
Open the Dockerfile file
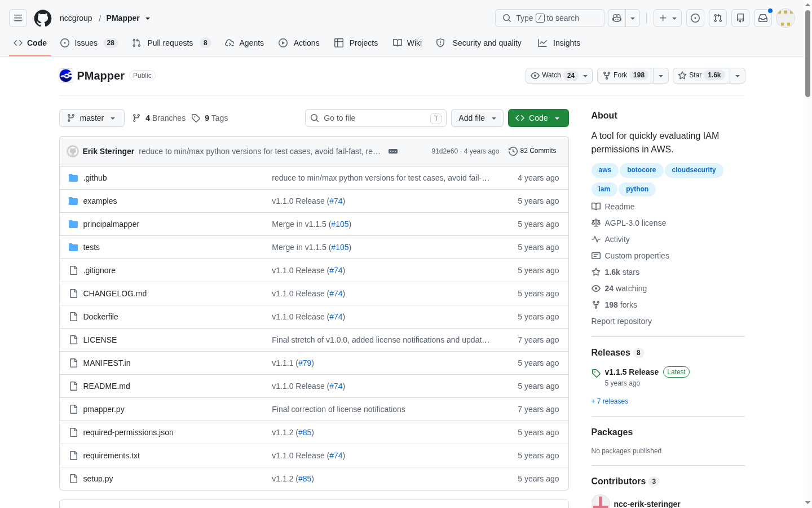[100, 317]
